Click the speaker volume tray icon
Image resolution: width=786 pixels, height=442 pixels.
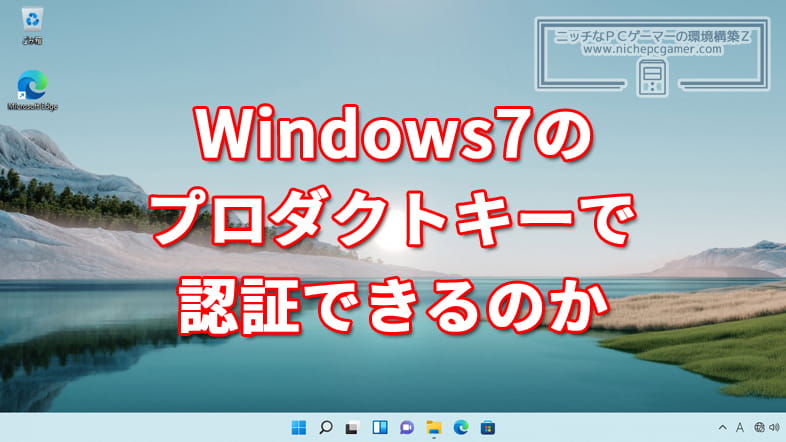[x=774, y=427]
